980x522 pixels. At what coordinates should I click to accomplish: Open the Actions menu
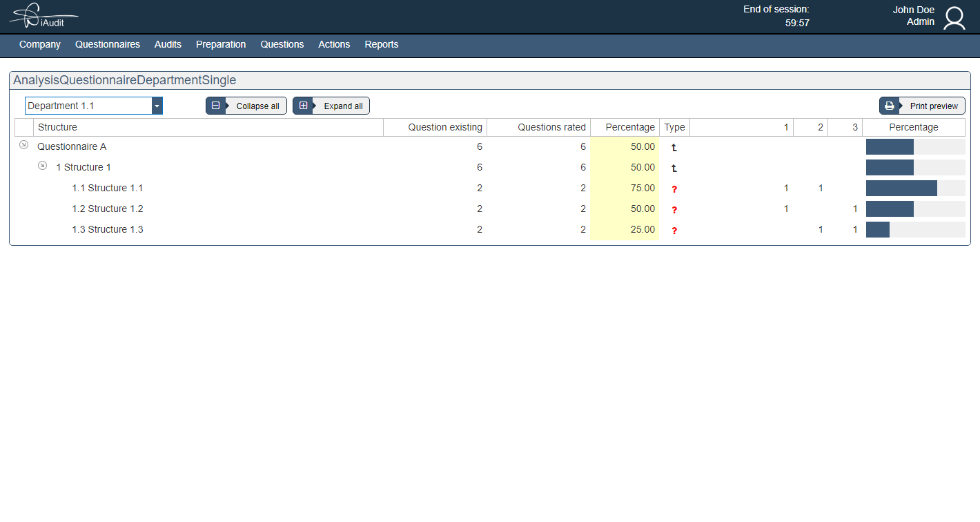coord(334,44)
